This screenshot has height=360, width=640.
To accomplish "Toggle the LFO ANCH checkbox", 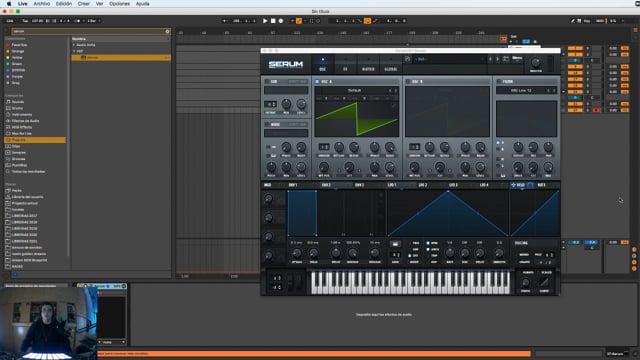I will [x=428, y=249].
